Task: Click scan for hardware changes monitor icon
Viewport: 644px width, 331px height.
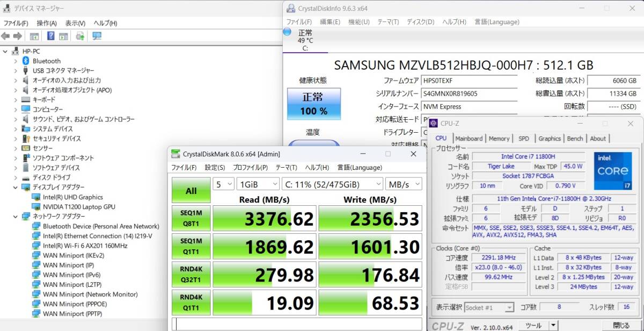Action: click(x=97, y=36)
